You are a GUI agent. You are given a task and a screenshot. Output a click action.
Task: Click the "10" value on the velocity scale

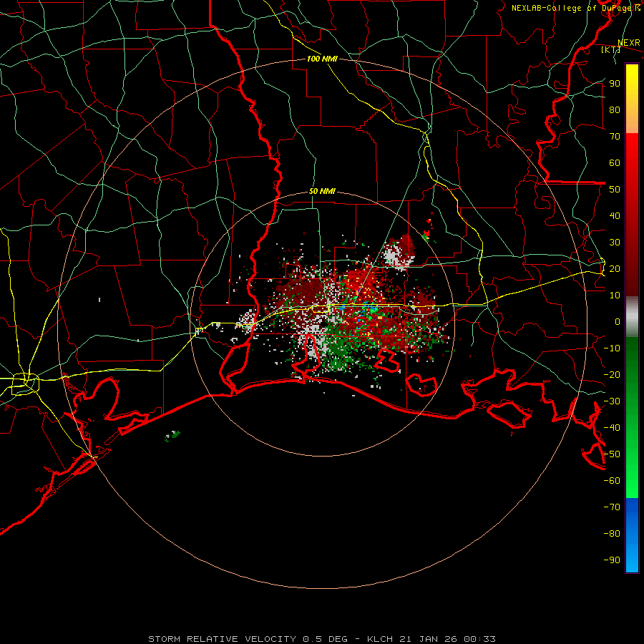click(x=615, y=296)
